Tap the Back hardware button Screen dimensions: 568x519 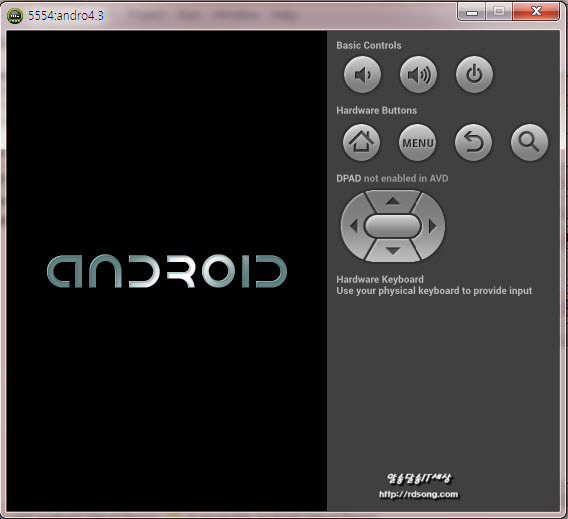tap(473, 142)
